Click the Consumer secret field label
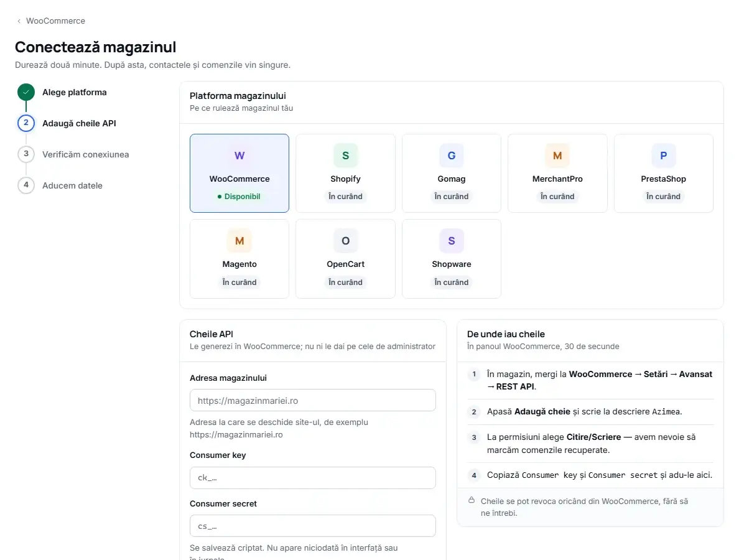 223,504
